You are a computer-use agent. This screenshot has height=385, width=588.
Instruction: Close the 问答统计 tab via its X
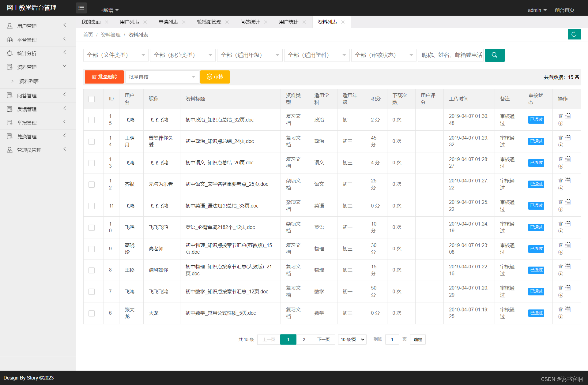[x=266, y=22]
